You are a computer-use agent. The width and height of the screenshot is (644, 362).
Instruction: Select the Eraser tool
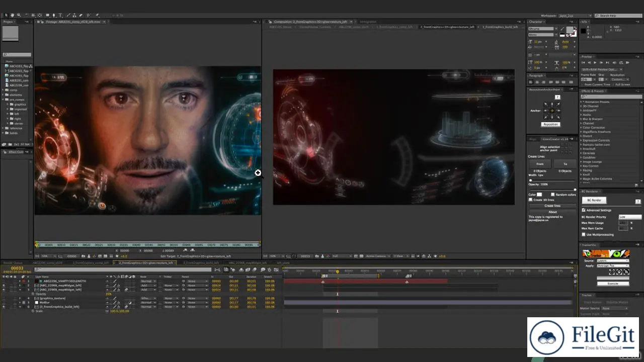[80, 15]
